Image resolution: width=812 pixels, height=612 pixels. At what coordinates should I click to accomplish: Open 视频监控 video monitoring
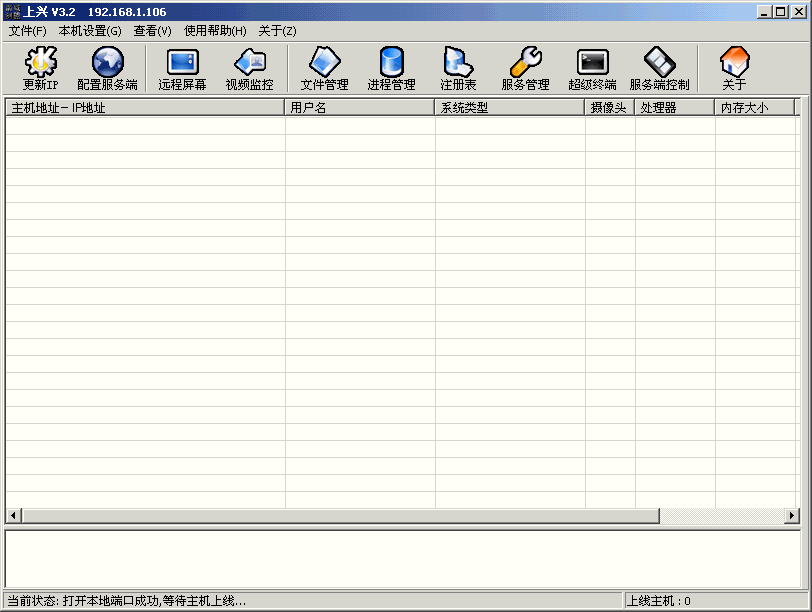click(x=249, y=68)
